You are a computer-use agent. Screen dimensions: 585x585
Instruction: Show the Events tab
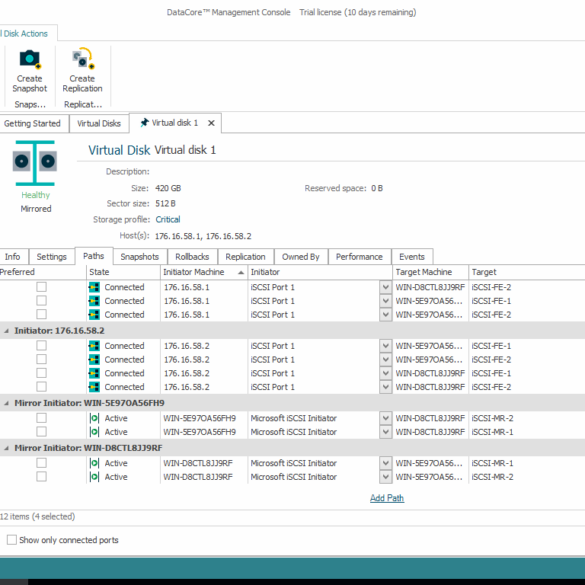point(412,257)
